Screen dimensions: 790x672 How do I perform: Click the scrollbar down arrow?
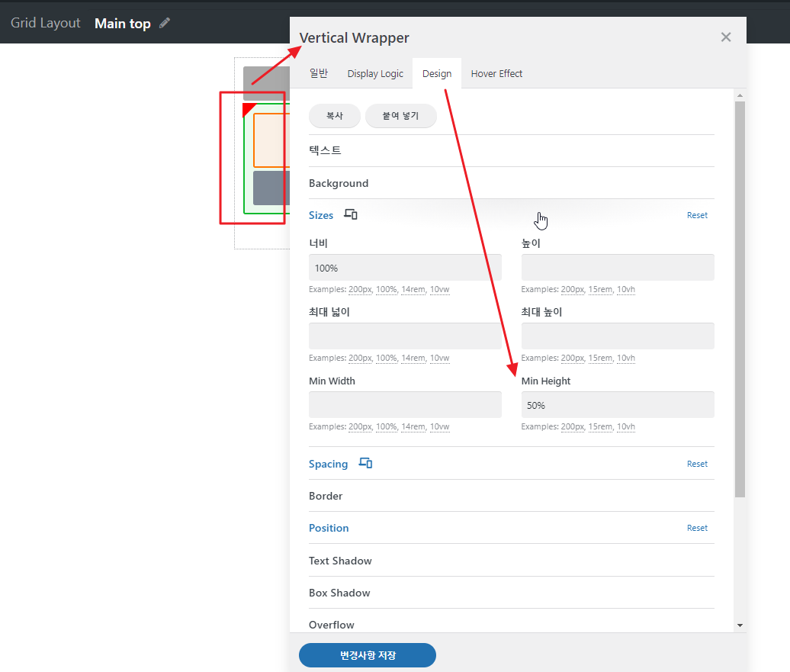pyautogui.click(x=740, y=625)
